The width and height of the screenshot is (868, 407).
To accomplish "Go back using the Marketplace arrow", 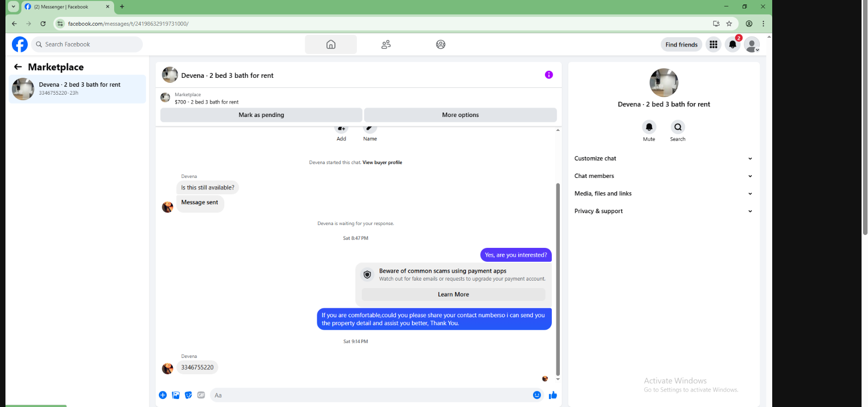I will pyautogui.click(x=18, y=66).
